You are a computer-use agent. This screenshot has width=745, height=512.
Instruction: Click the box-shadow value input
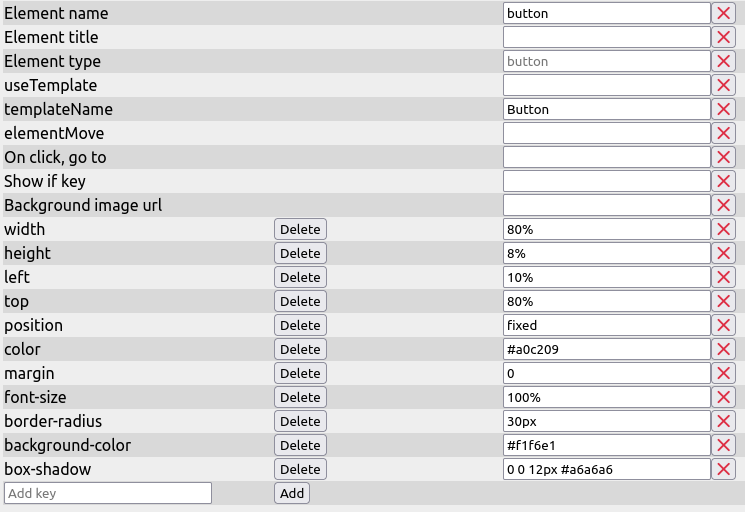606,469
